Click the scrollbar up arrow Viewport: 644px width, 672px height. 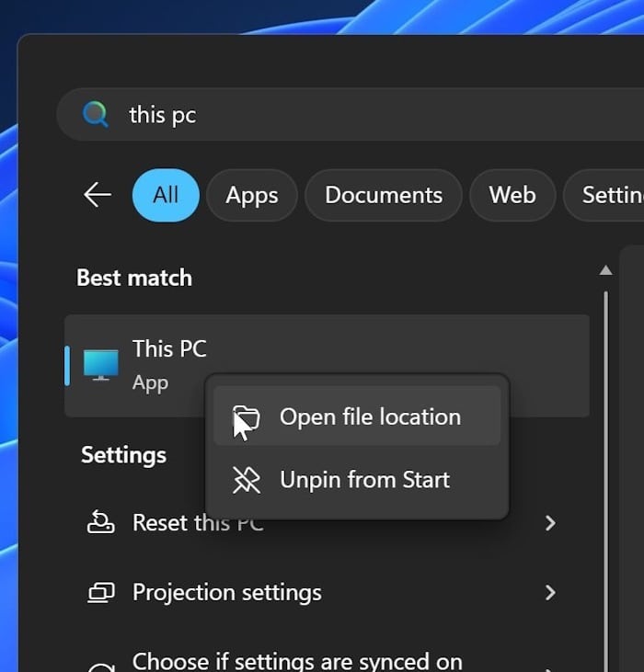tap(605, 270)
